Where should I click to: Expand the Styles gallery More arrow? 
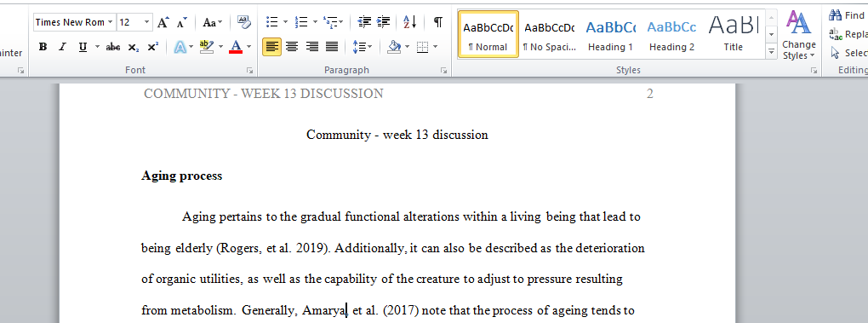click(x=772, y=51)
